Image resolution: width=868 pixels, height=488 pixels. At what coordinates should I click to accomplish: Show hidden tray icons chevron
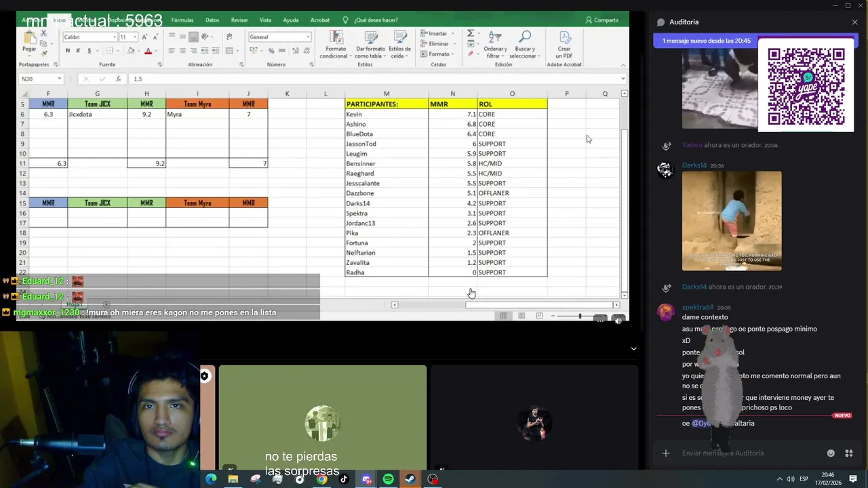pos(779,479)
